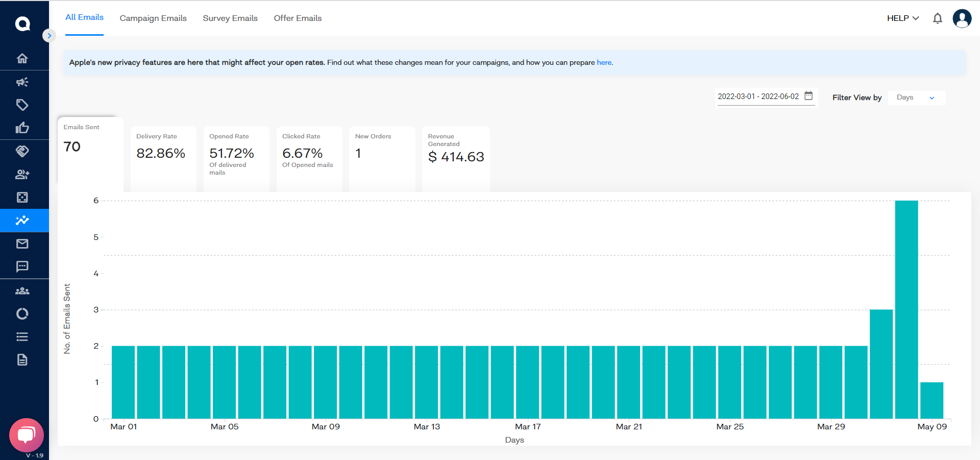Select the Clicked Rate metric card
The width and height of the screenshot is (980, 460).
[309, 159]
